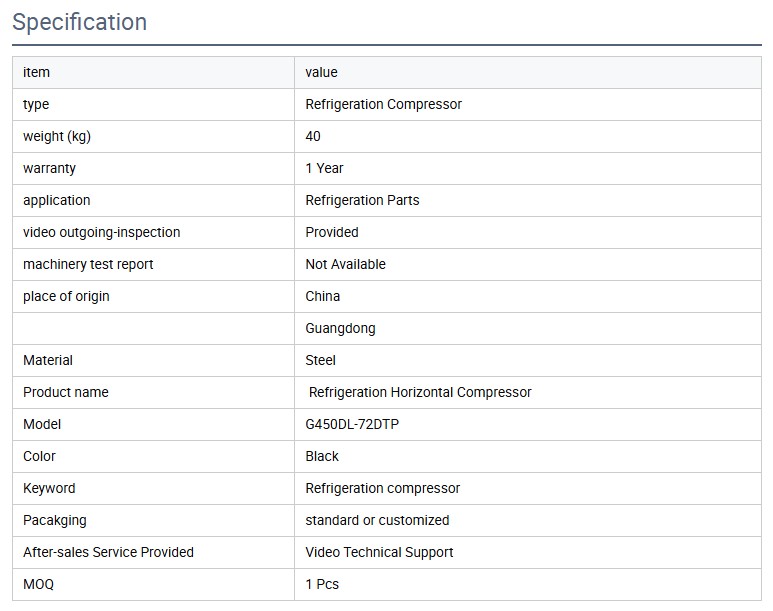Click the weight value '40'
This screenshot has height=611, width=773.
tap(313, 137)
